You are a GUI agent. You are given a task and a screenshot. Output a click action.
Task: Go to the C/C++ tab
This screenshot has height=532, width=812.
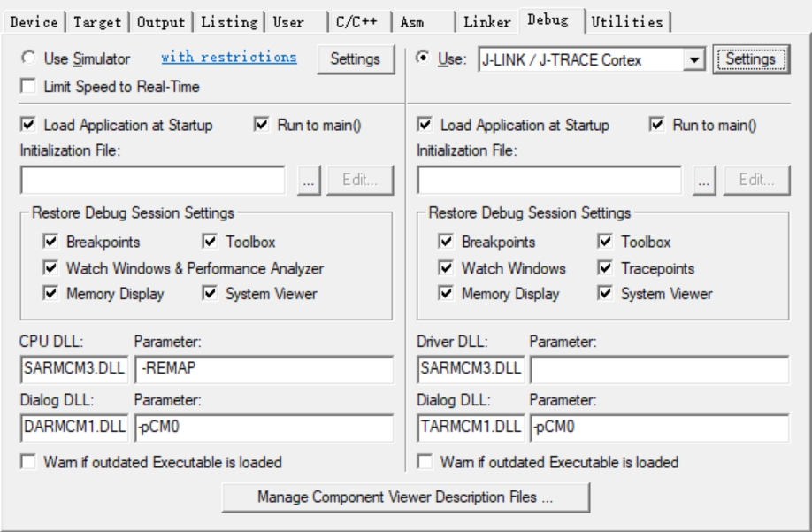click(x=357, y=21)
